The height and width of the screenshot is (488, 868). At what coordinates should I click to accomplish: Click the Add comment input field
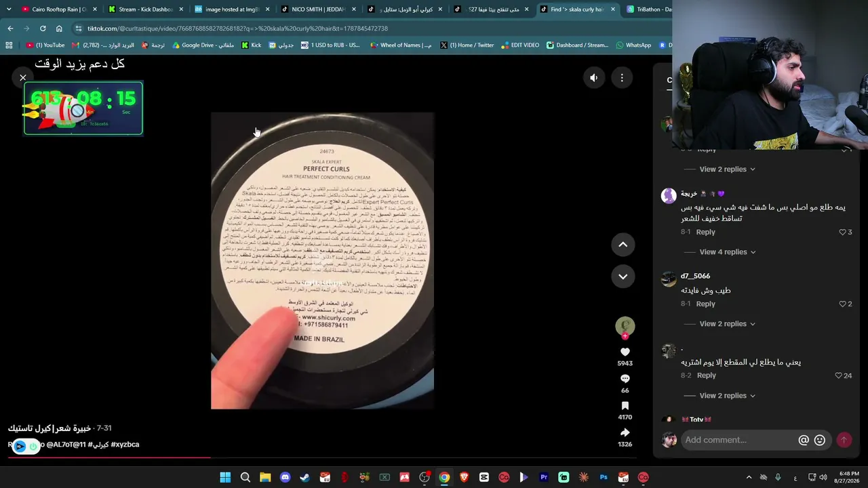click(739, 440)
